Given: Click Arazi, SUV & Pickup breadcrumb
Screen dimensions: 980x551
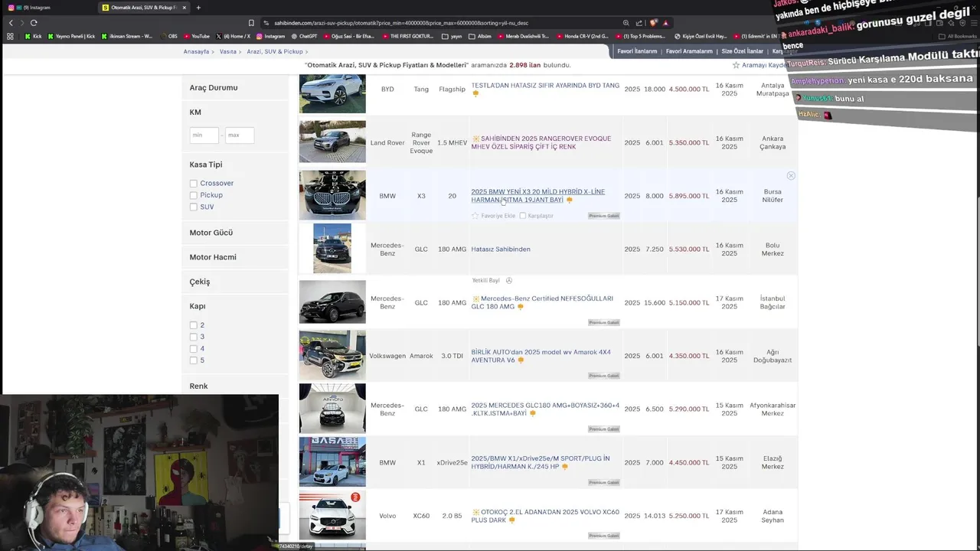Looking at the screenshot, I should click(x=275, y=51).
